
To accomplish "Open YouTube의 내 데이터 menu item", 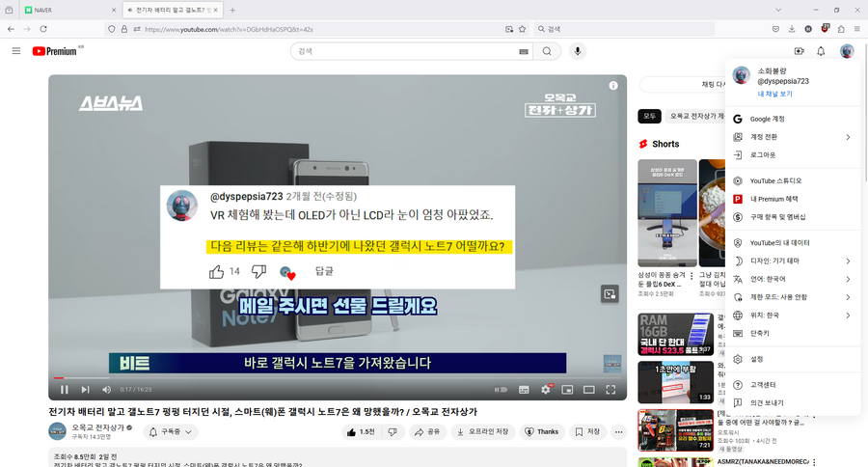I will pyautogui.click(x=792, y=242).
